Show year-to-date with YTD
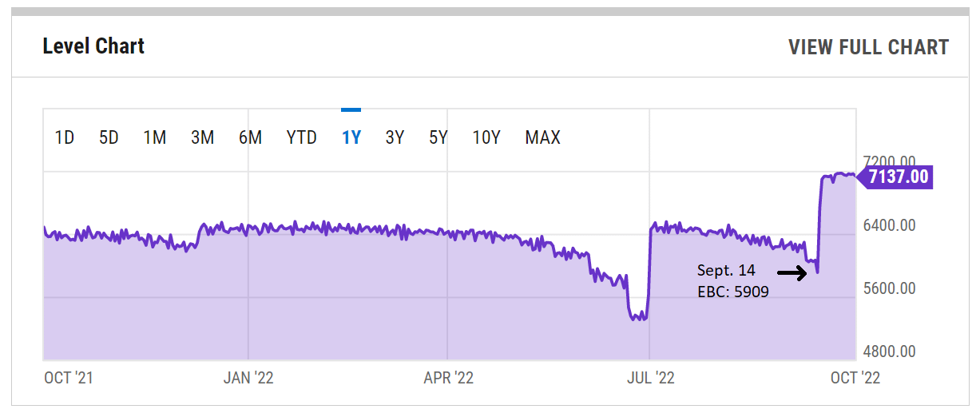This screenshot has height=413, width=980. pyautogui.click(x=302, y=137)
